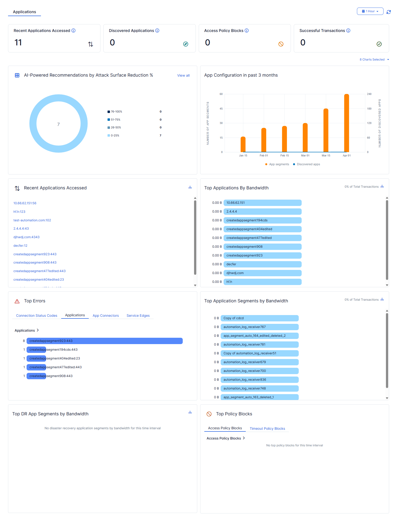Select the Applications main tab
This screenshot has height=532, width=394.
(x=24, y=12)
